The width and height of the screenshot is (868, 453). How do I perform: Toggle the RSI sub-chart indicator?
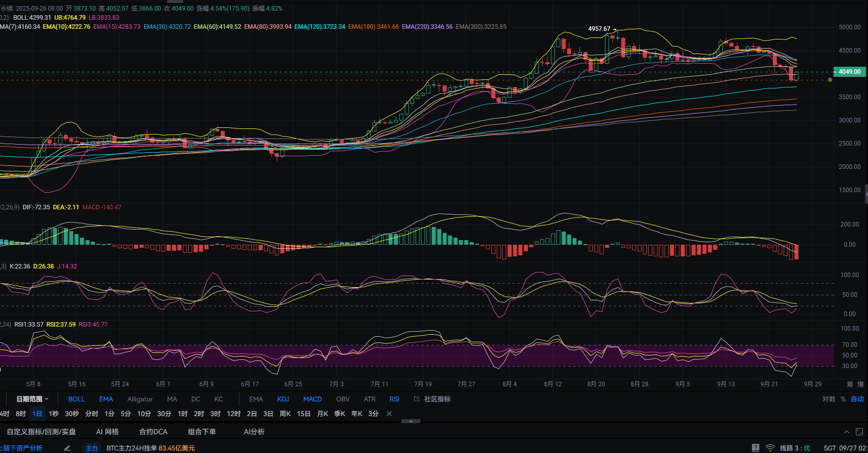pyautogui.click(x=395, y=399)
